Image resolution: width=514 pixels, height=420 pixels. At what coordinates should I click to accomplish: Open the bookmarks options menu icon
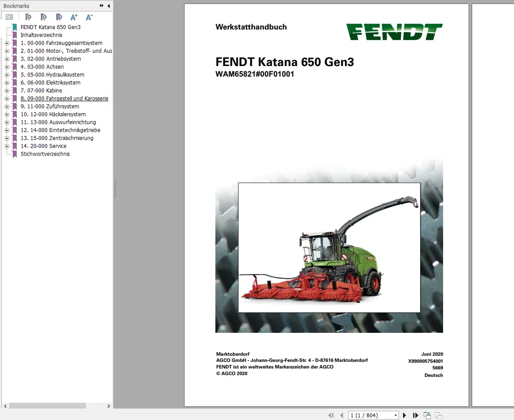(9, 17)
